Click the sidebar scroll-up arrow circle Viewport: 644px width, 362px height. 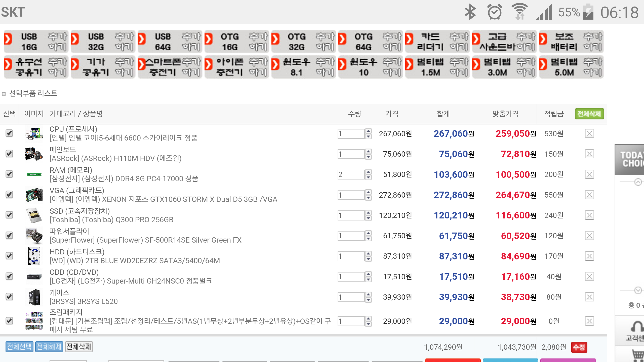click(638, 182)
